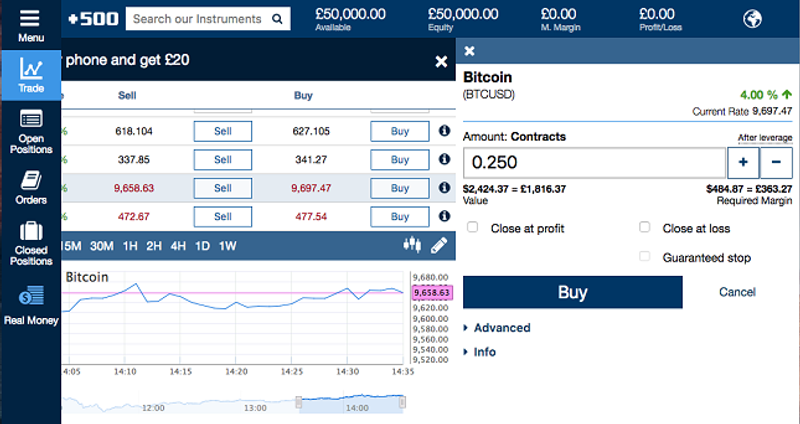Grab right handle of chart range selector
This screenshot has height=424, width=800.
pos(403,403)
